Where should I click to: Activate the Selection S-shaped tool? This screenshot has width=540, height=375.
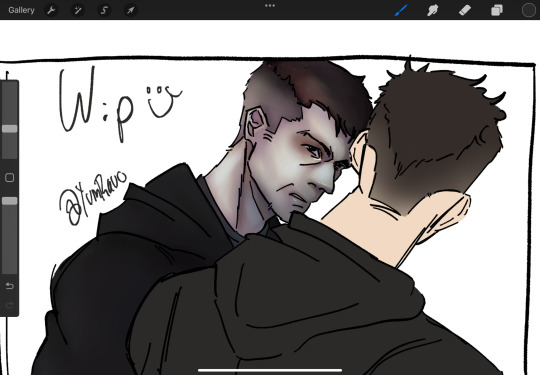(104, 10)
